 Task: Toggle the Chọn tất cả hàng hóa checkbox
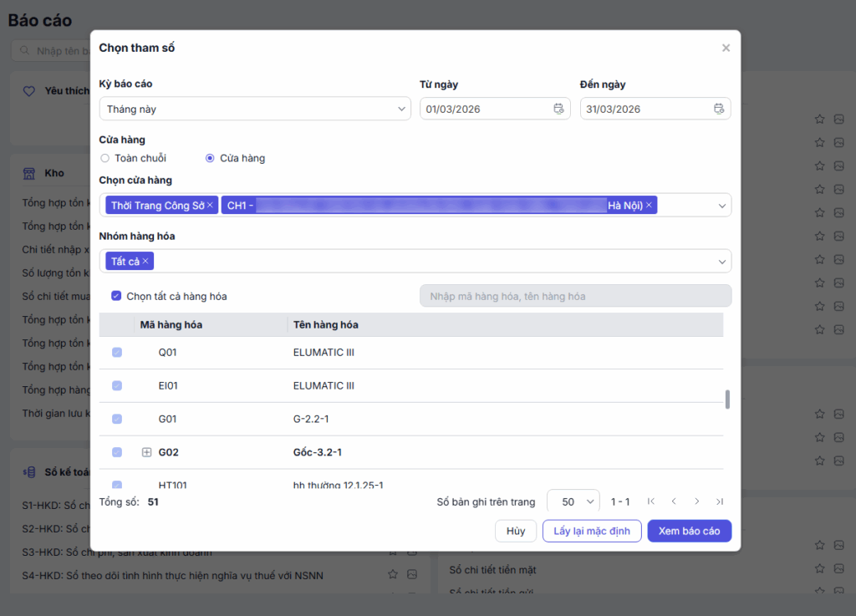coord(116,296)
